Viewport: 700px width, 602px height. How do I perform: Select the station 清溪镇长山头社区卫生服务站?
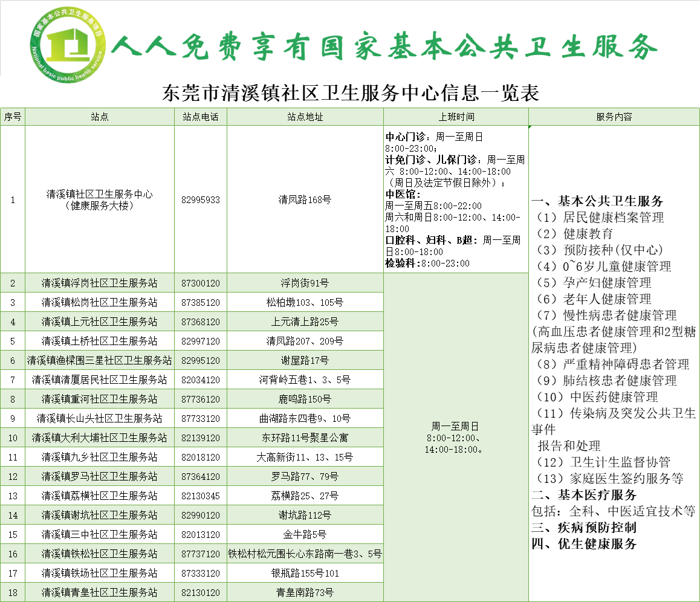click(100, 419)
